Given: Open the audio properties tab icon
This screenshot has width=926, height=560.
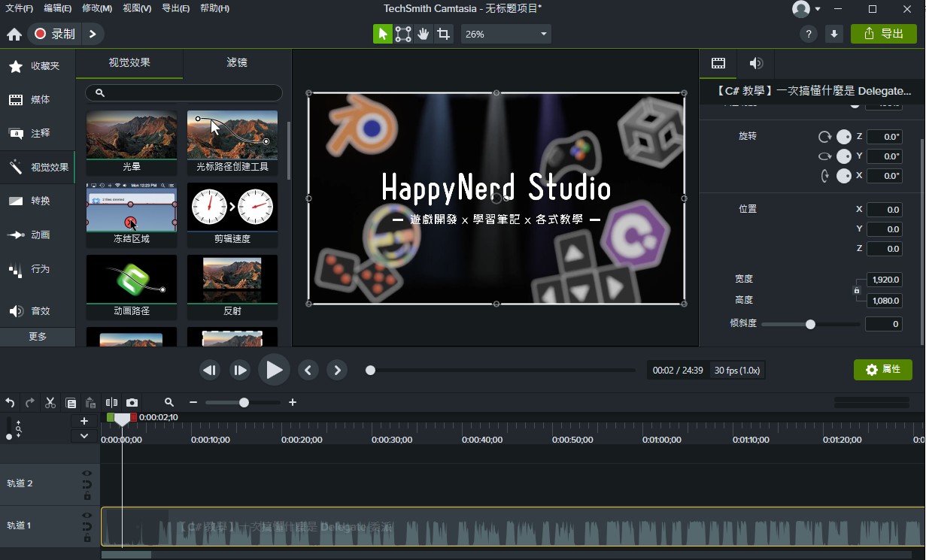Looking at the screenshot, I should pyautogui.click(x=756, y=63).
